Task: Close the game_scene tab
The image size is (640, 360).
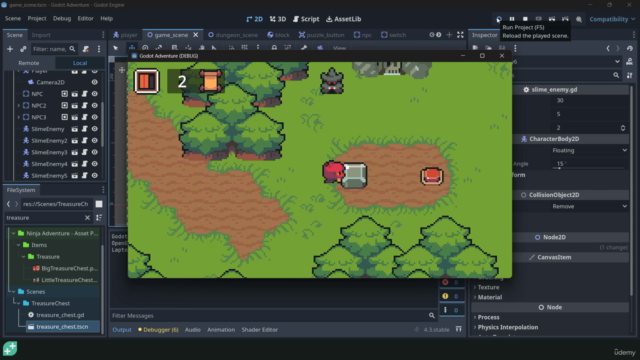Action: coord(196,35)
